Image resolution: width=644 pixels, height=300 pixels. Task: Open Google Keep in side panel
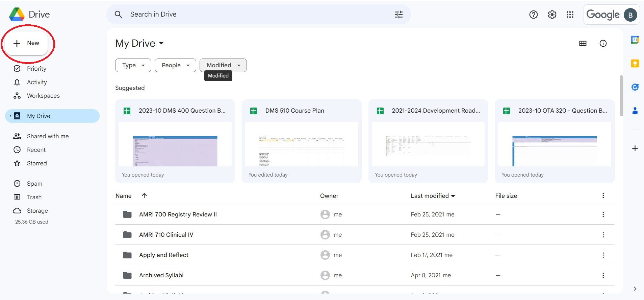click(x=635, y=64)
